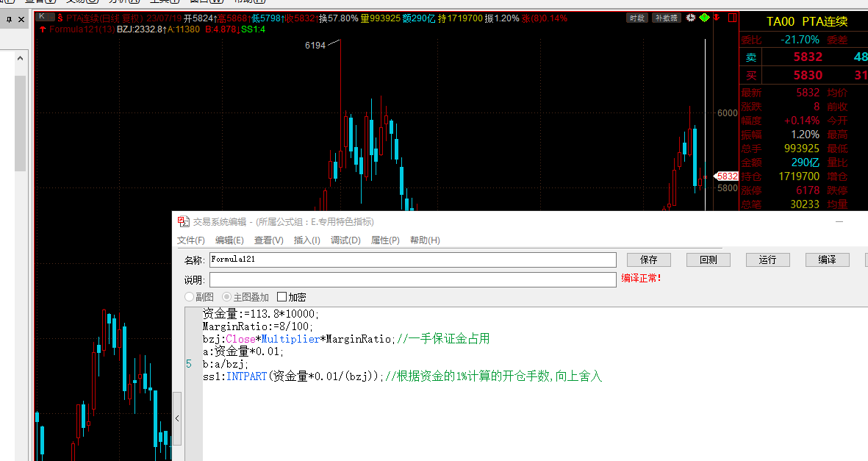Viewport: 868px width, 461px height.
Task: Click the formula editor window title icon
Action: (x=183, y=221)
